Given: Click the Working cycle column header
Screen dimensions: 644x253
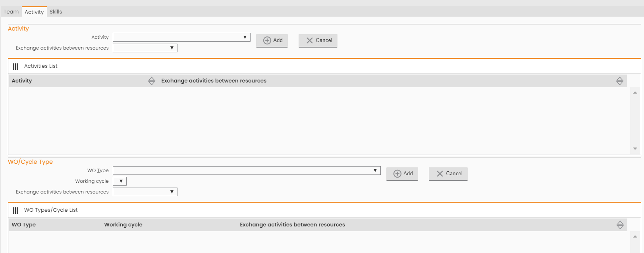Looking at the screenshot, I should 123,224.
